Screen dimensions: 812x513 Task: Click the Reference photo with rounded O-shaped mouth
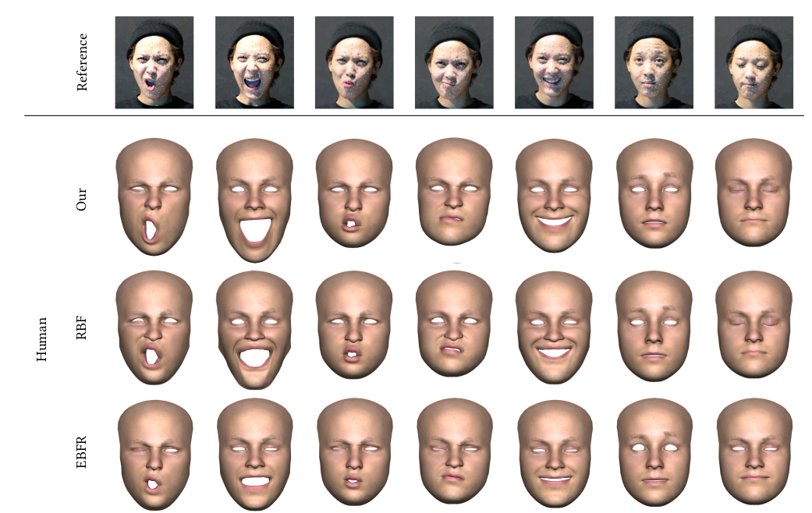coord(154,62)
